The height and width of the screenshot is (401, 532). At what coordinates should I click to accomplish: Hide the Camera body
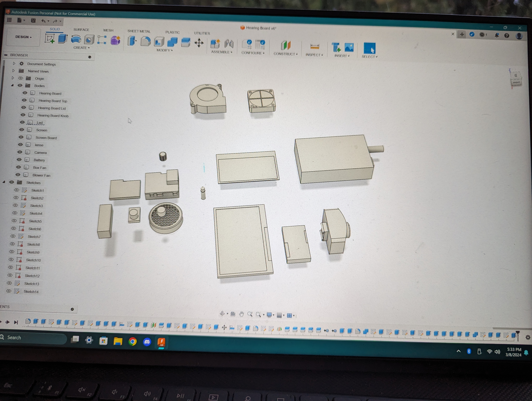click(20, 152)
